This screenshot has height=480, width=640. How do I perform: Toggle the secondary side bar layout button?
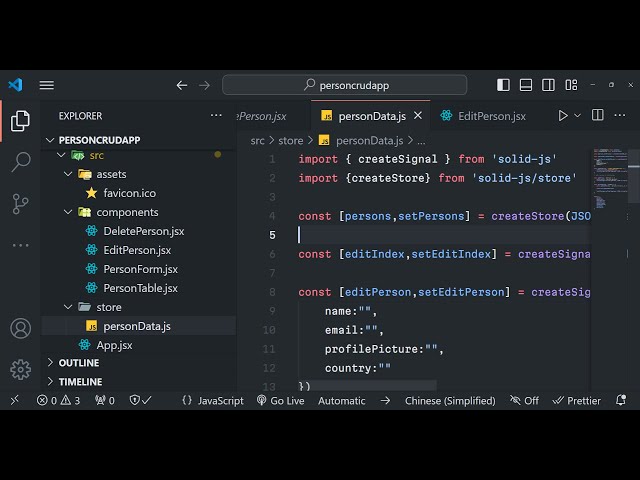[x=546, y=85]
